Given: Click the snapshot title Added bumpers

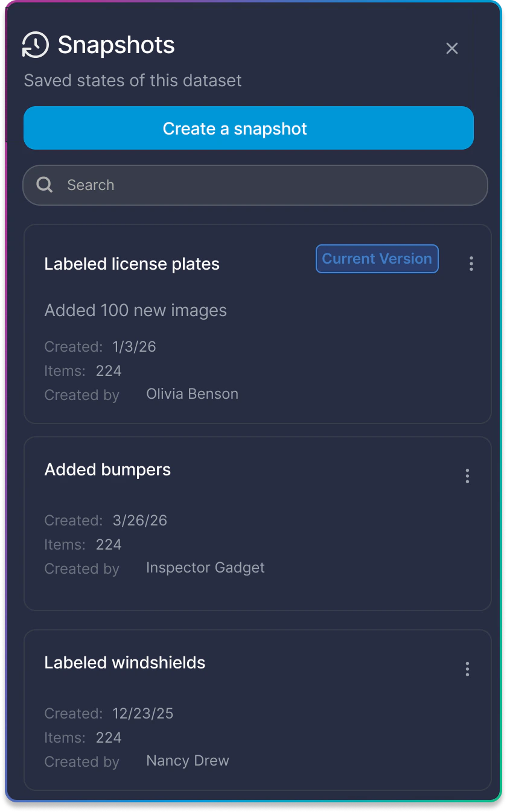Looking at the screenshot, I should (x=107, y=470).
